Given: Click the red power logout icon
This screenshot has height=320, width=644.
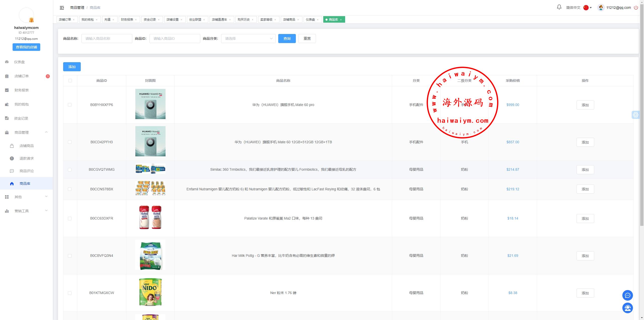Looking at the screenshot, I should (x=636, y=8).
